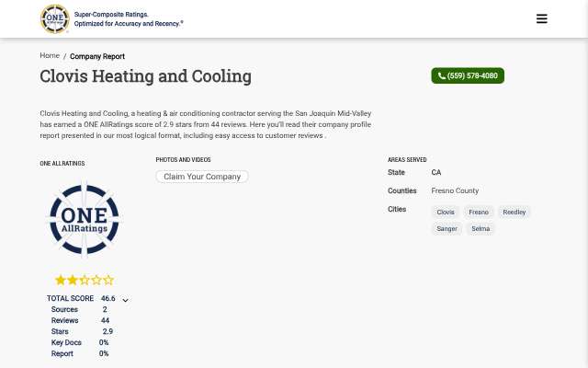Click the 'Cities' label

coord(397,209)
